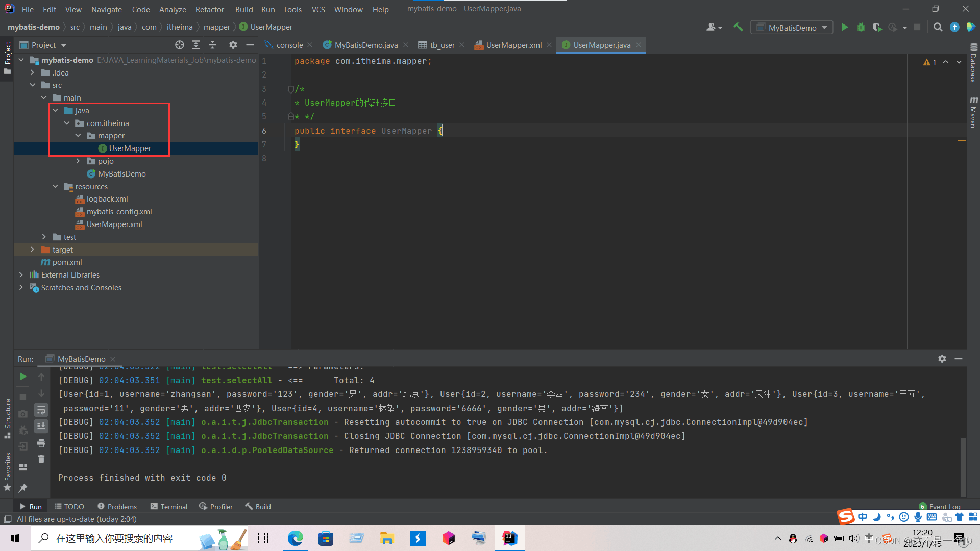Click the Run panel layout icon

pos(23,467)
